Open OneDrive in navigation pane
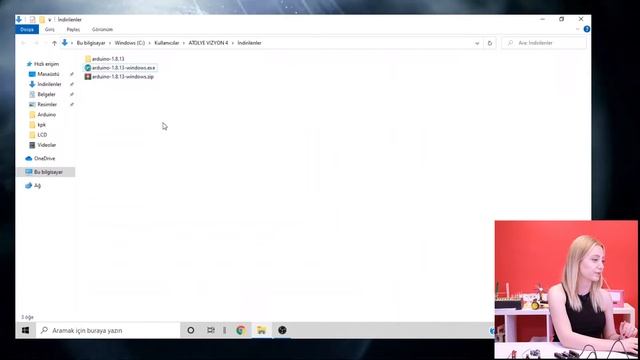The image size is (640, 360). pos(40,158)
